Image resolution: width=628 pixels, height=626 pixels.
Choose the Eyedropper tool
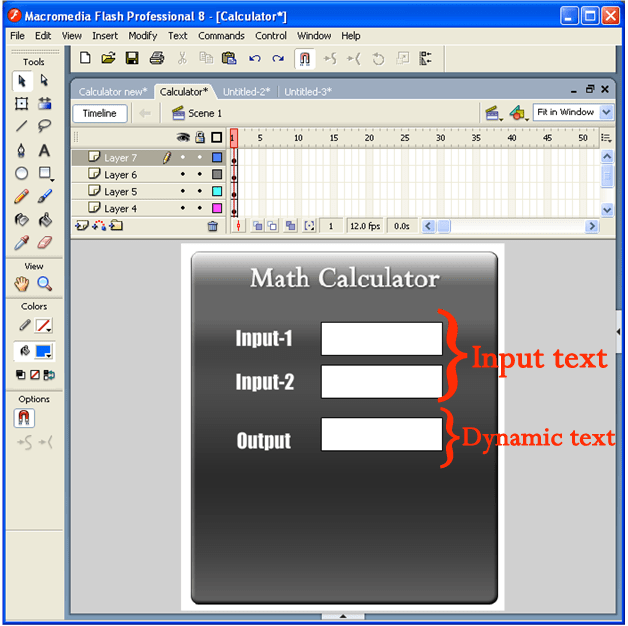(x=21, y=242)
